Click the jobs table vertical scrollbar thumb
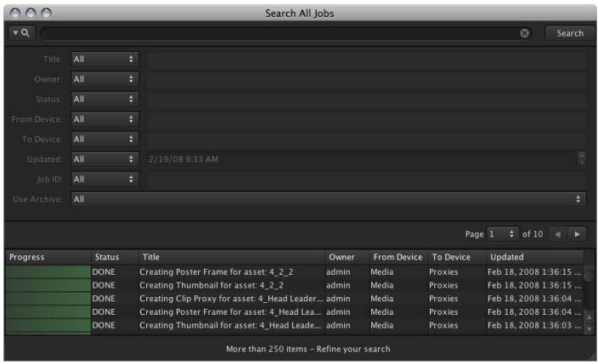This screenshot has width=598, height=364. (590, 275)
